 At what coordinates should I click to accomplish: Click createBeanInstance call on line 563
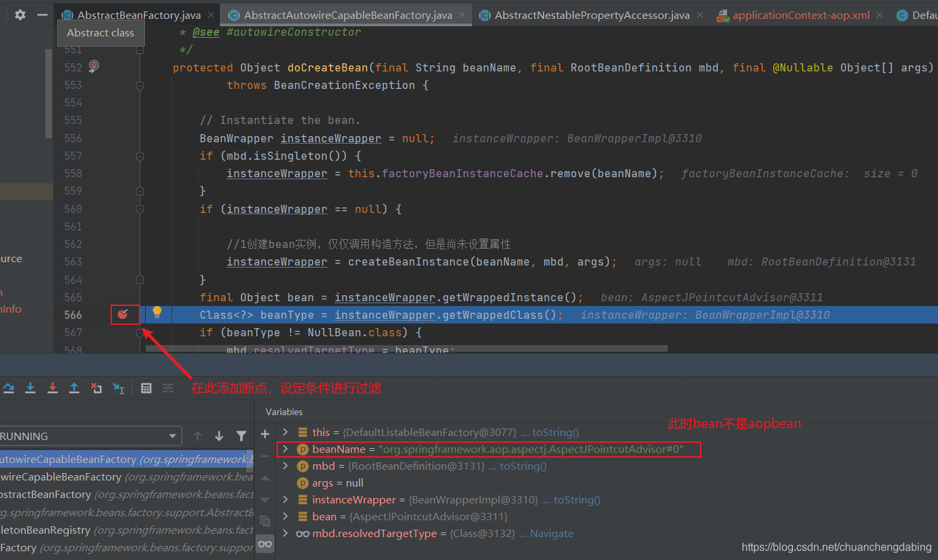coord(408,261)
